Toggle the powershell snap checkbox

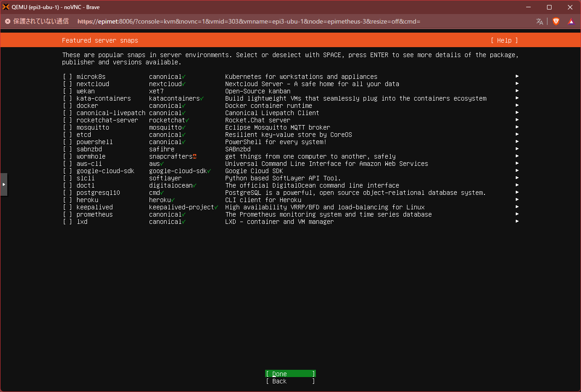[68, 142]
